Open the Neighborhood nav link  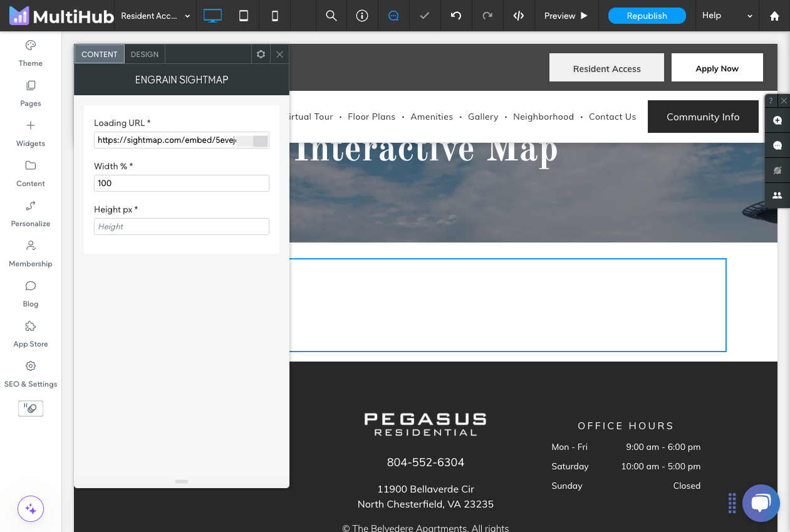543,117
